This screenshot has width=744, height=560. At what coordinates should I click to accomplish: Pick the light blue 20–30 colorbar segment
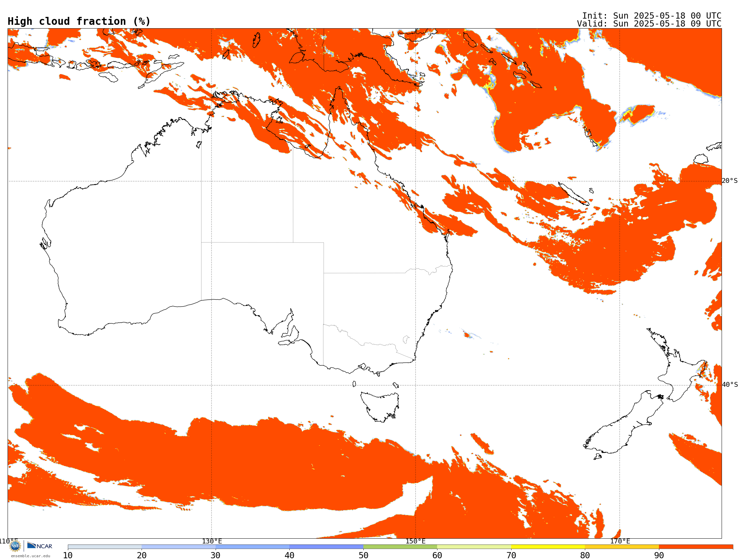[178, 547]
